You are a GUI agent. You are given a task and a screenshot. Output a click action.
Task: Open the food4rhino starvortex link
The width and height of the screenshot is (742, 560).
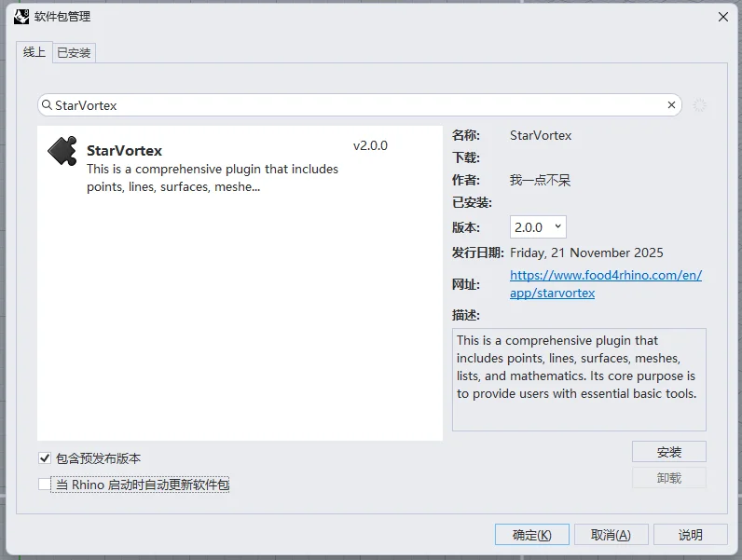click(606, 284)
